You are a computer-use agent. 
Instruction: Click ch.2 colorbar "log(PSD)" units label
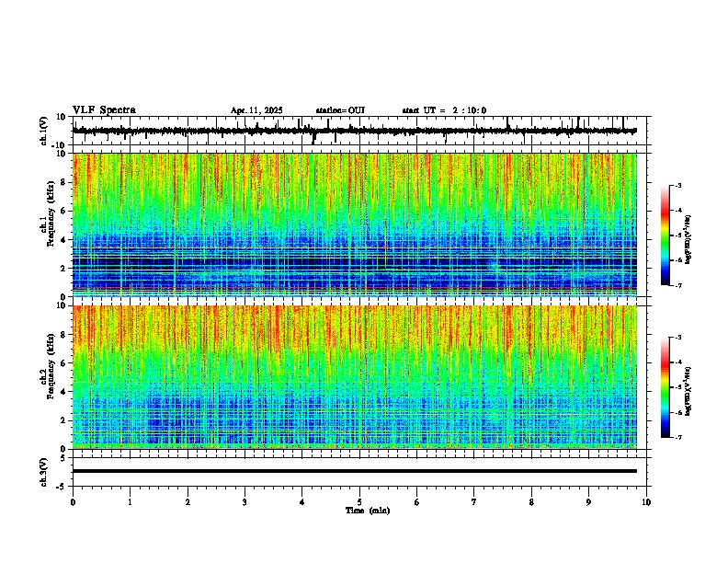click(688, 391)
